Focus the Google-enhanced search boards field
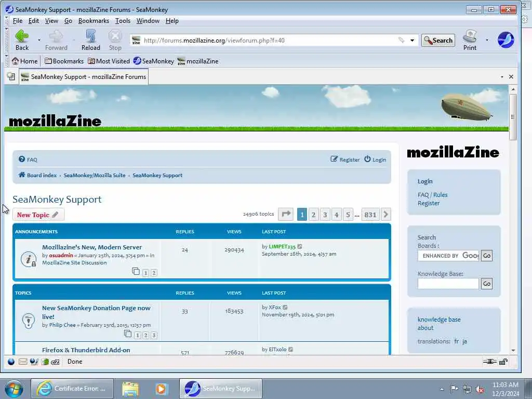 pos(448,256)
